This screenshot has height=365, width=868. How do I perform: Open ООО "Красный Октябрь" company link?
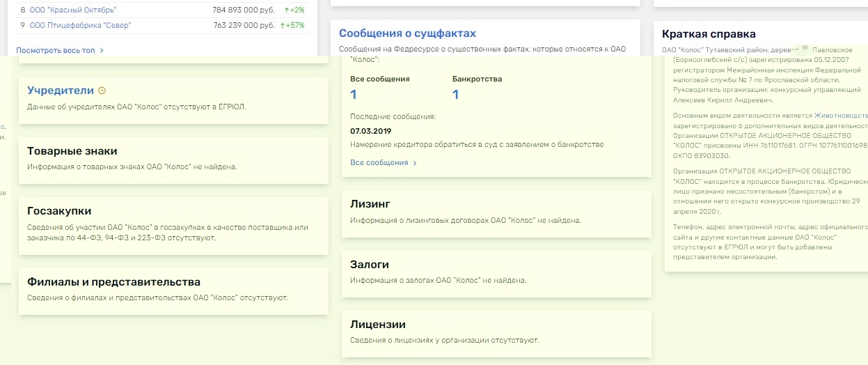click(73, 10)
